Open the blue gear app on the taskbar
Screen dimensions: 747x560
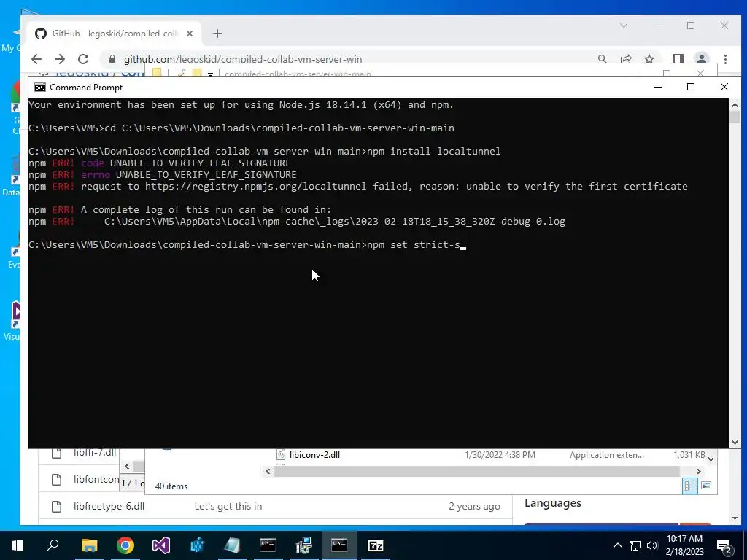[x=197, y=545]
